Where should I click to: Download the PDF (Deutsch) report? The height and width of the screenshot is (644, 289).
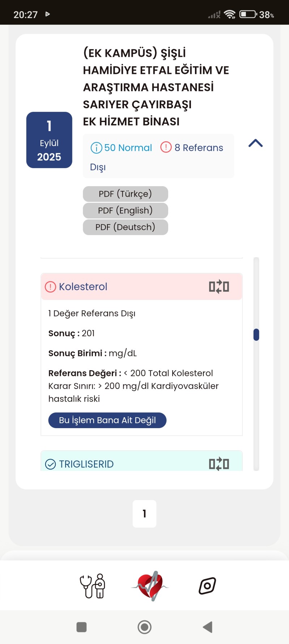click(x=125, y=227)
